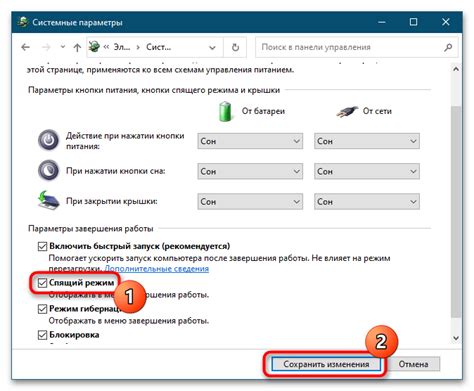Click the laptop lid close icon
The width and height of the screenshot is (474, 391).
49,200
